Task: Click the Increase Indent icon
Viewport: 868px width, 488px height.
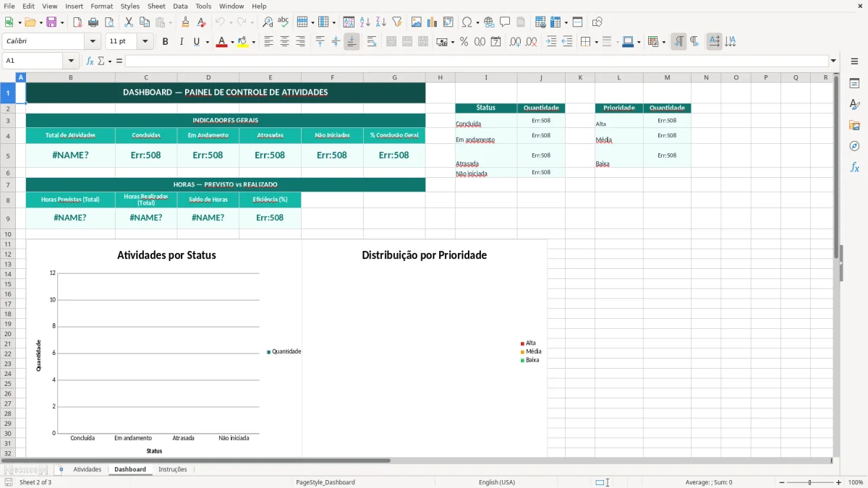Action: point(551,42)
